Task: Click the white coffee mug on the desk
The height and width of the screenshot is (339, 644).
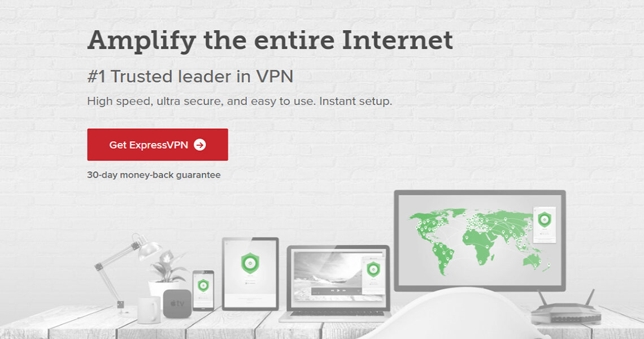Action: pos(148,310)
